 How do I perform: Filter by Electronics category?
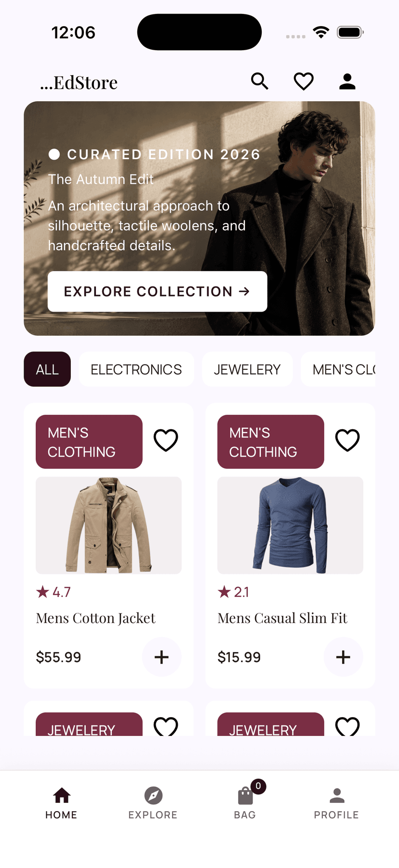136,369
